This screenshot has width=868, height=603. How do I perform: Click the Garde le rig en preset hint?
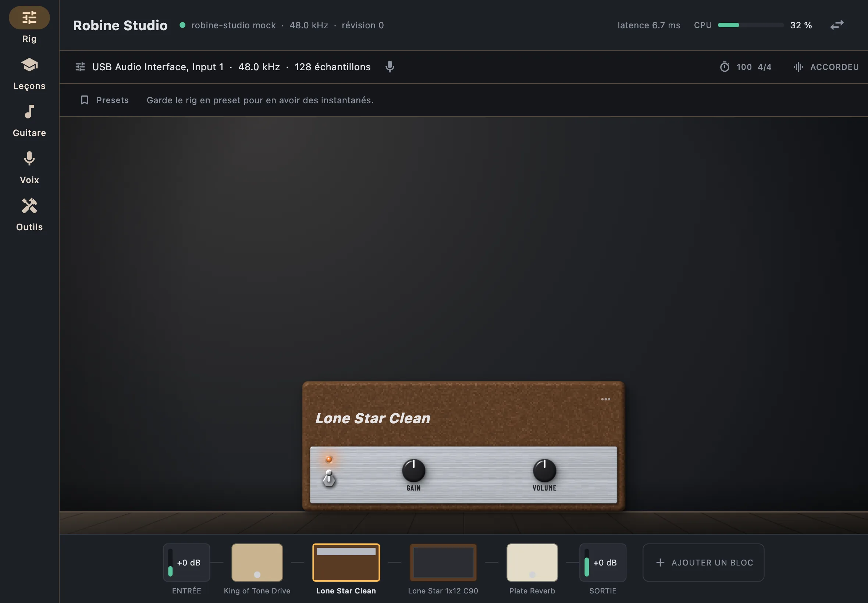[260, 100]
